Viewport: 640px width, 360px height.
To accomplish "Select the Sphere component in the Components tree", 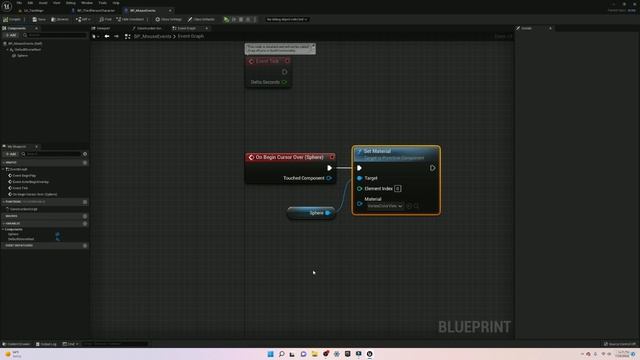I will coord(20,56).
